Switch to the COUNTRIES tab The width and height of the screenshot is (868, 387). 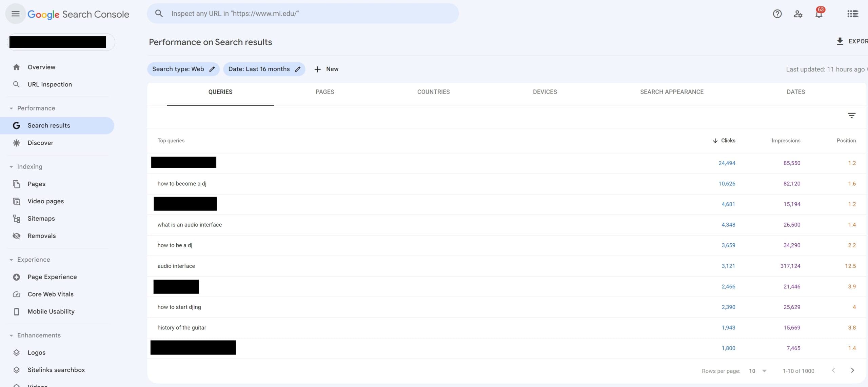click(x=433, y=92)
